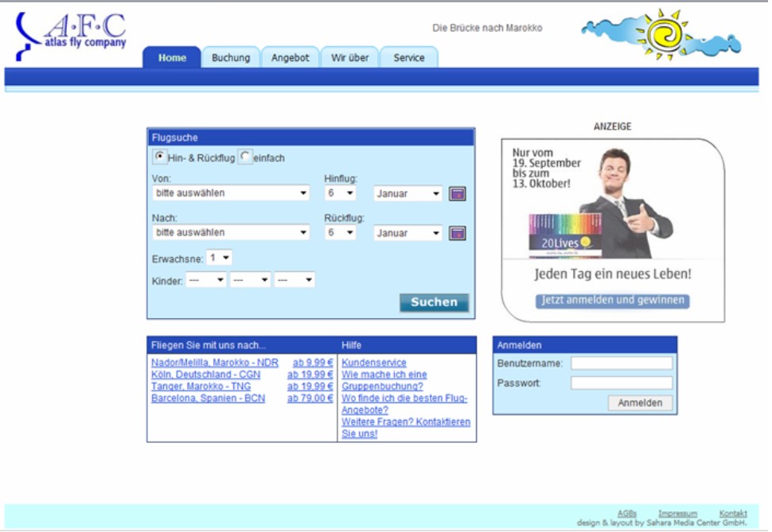
Task: Switch to the Buchung tab
Action: (x=231, y=58)
